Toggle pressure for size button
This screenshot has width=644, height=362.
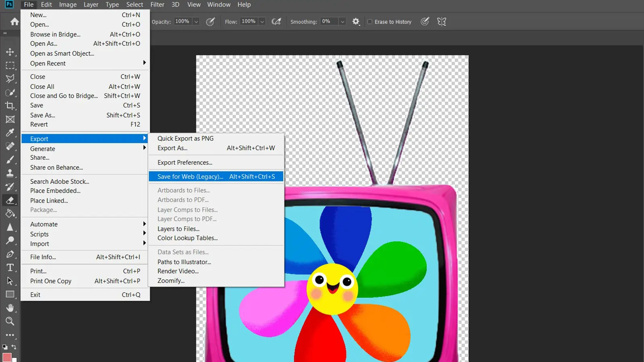coord(425,22)
